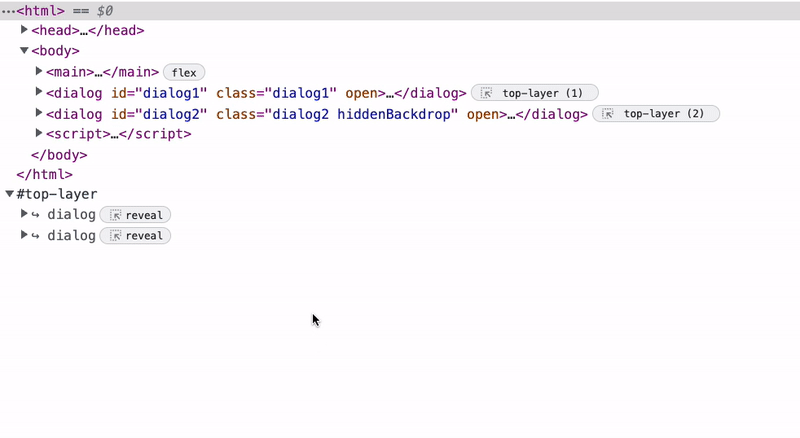Select the #top-layer node label

click(x=57, y=194)
